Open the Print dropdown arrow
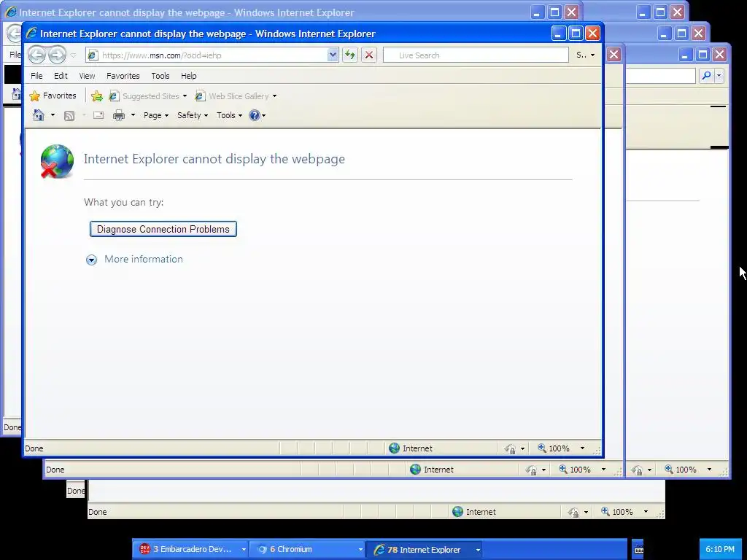747x560 pixels. 133,115
